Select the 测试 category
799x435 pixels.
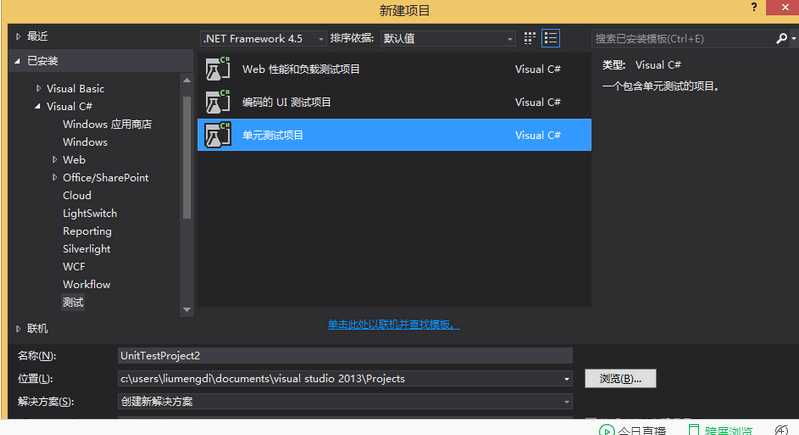tap(73, 302)
